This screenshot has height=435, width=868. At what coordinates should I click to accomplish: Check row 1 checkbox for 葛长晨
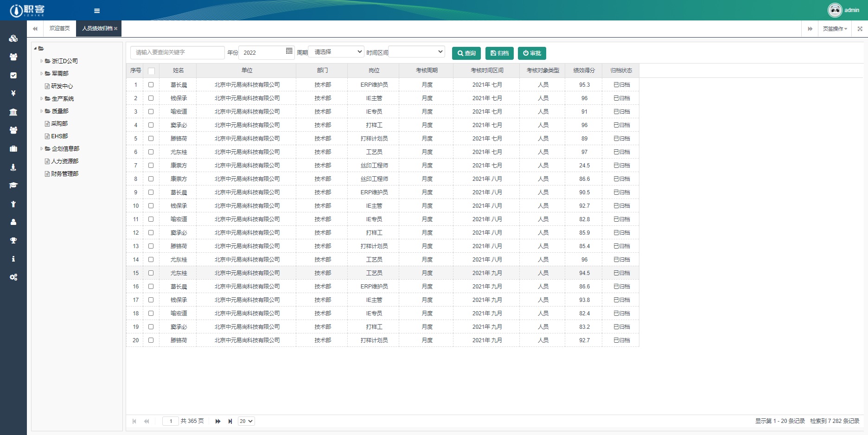151,85
